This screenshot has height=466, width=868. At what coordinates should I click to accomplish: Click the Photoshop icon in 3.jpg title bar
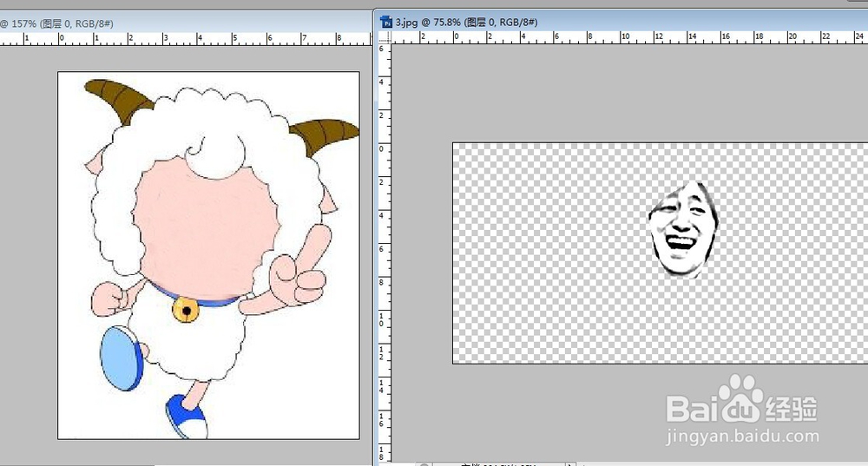click(386, 23)
